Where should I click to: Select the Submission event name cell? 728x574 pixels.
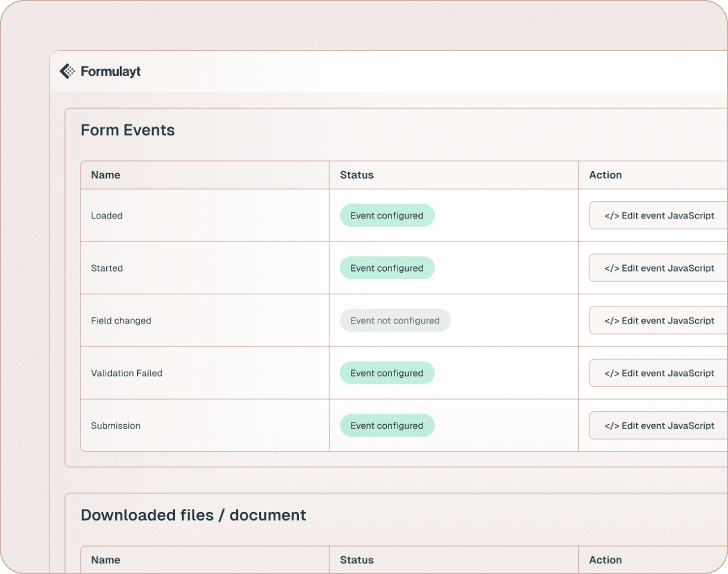point(116,425)
